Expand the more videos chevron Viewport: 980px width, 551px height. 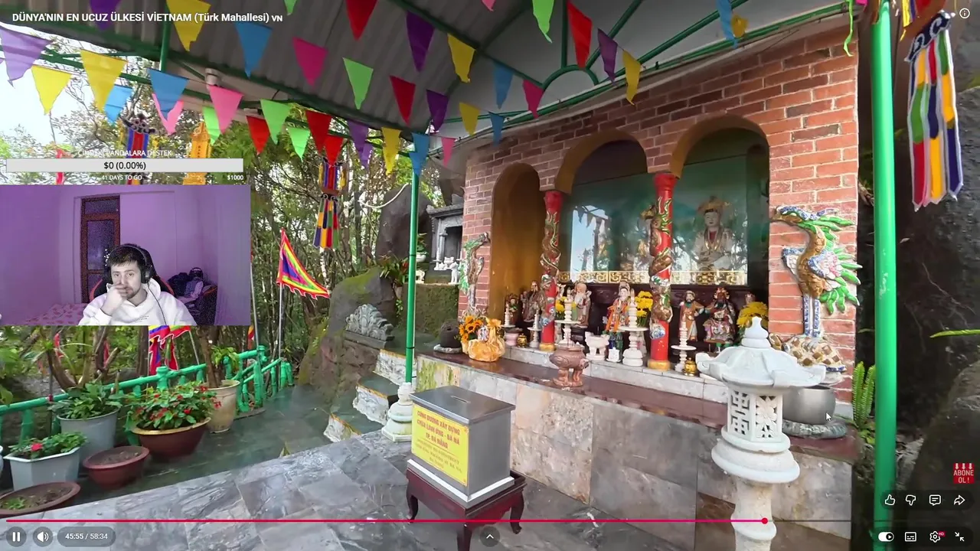[490, 536]
